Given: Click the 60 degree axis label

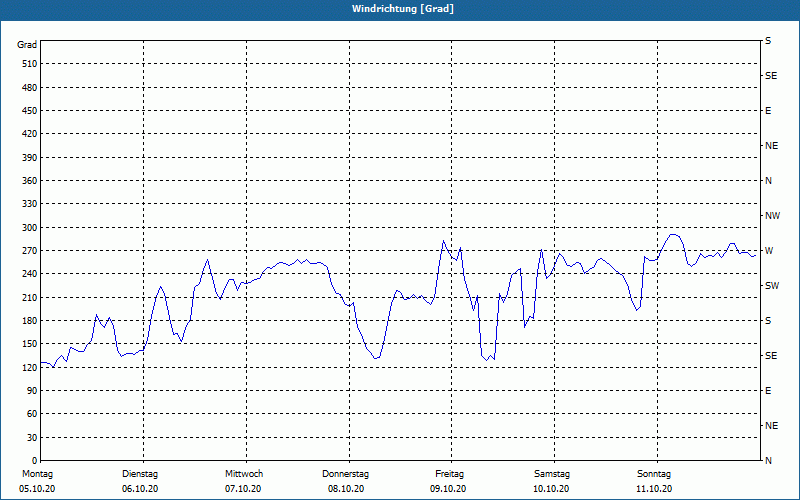Looking at the screenshot, I should pyautogui.click(x=32, y=414).
